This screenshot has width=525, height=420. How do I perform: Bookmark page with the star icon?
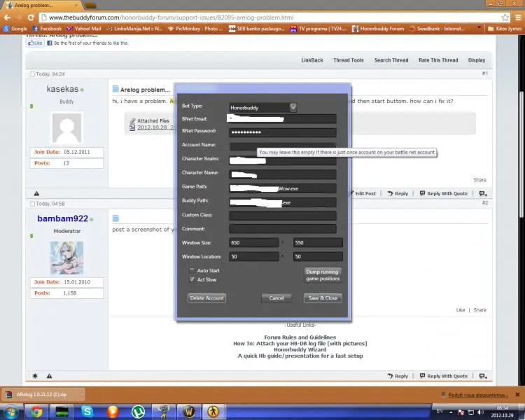pyautogui.click(x=505, y=17)
